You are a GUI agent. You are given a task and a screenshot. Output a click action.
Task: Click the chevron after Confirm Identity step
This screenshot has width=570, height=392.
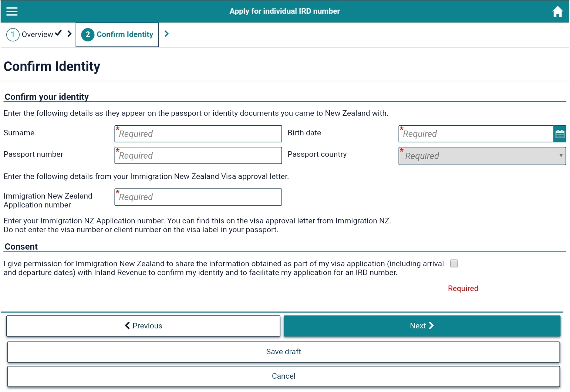(166, 34)
